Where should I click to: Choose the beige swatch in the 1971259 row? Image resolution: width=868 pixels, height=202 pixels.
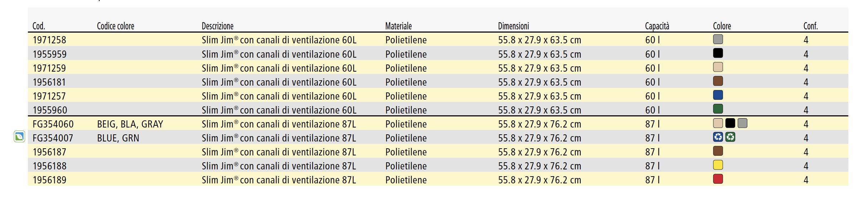point(718,67)
